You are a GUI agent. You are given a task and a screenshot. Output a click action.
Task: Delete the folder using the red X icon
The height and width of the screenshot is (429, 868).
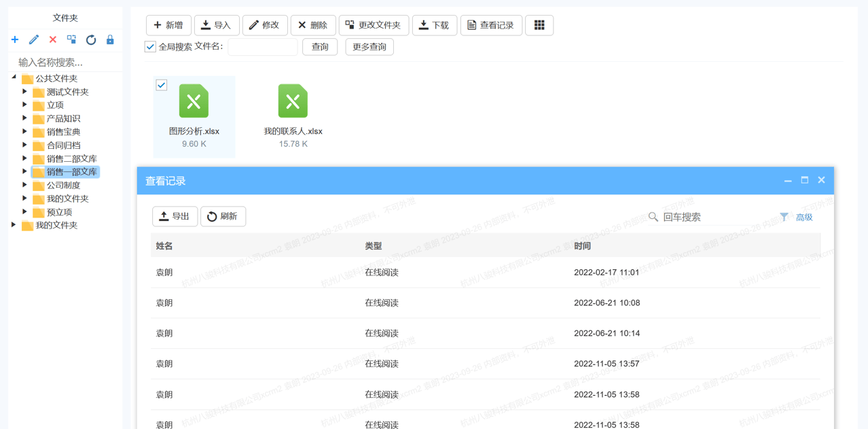pyautogui.click(x=53, y=39)
